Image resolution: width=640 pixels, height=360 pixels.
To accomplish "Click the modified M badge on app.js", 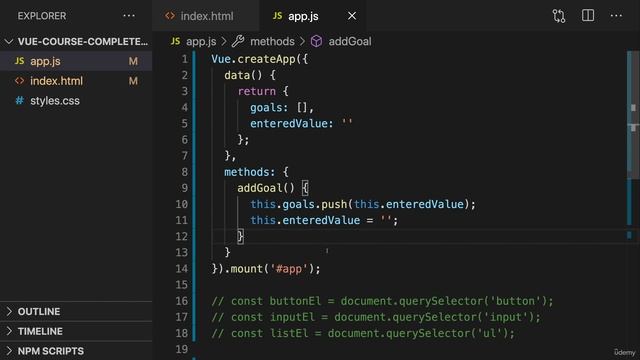I will pyautogui.click(x=133, y=61).
